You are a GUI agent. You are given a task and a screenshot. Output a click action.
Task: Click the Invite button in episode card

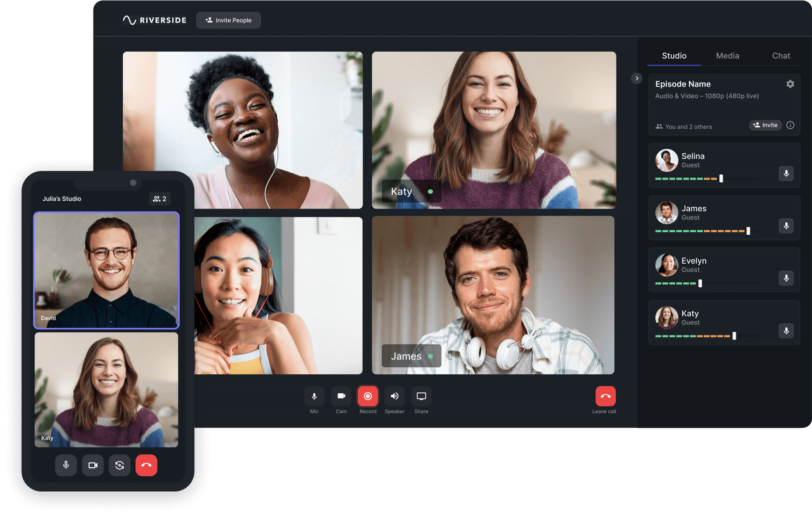765,125
